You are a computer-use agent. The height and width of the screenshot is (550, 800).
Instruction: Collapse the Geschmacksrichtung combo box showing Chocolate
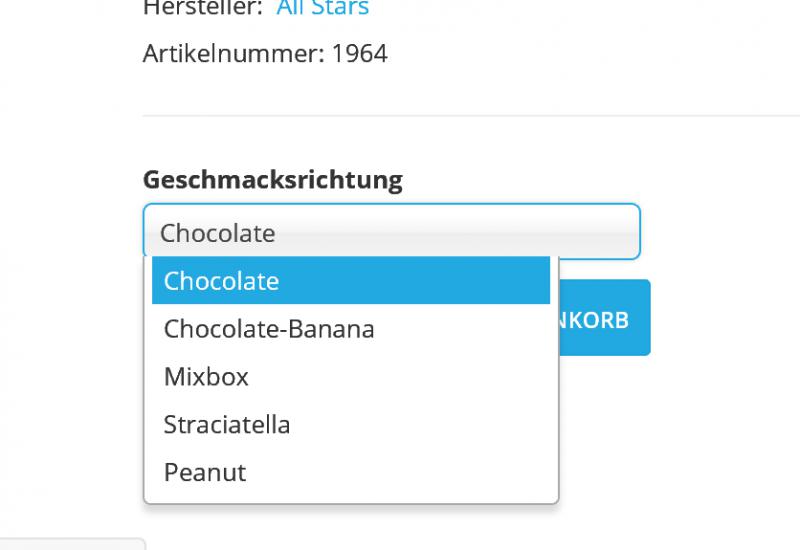392,232
